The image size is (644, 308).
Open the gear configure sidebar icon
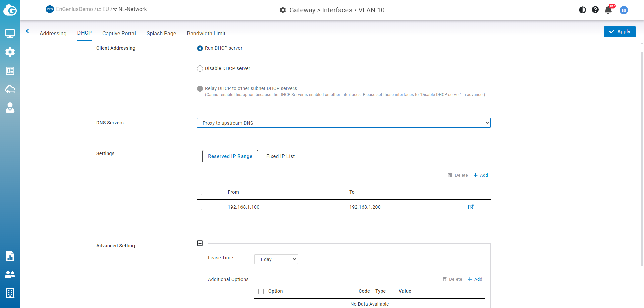[10, 52]
